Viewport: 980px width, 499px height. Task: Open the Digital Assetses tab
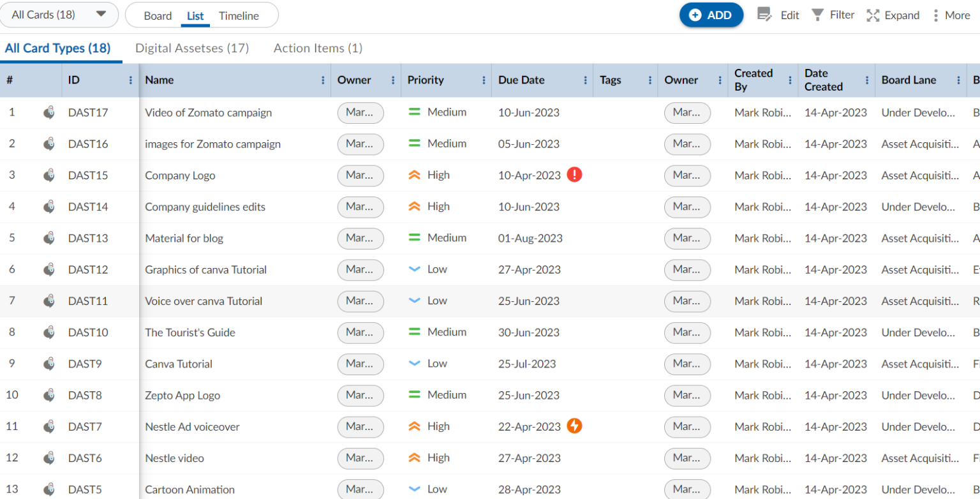point(191,48)
